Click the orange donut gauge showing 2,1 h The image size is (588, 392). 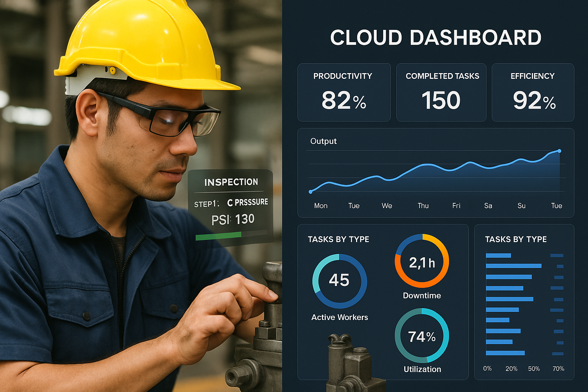(422, 261)
